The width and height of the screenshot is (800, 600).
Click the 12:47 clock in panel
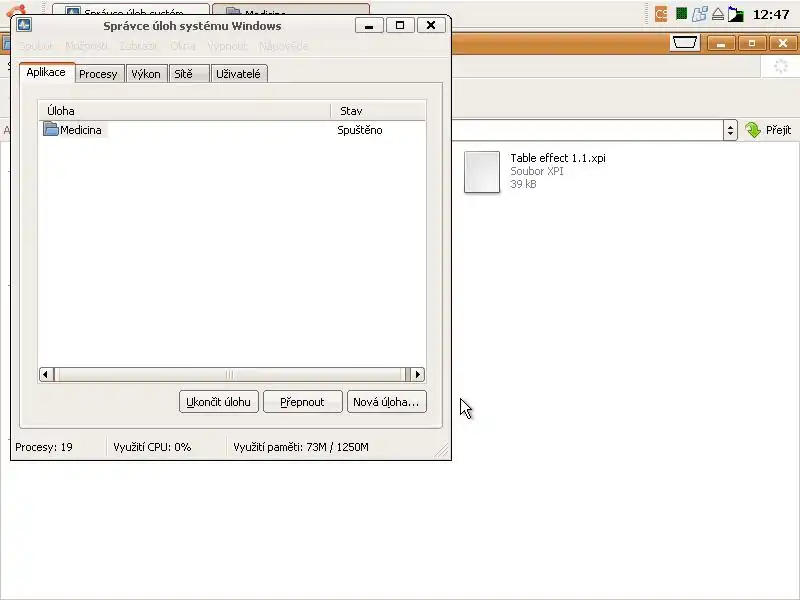[x=771, y=14]
